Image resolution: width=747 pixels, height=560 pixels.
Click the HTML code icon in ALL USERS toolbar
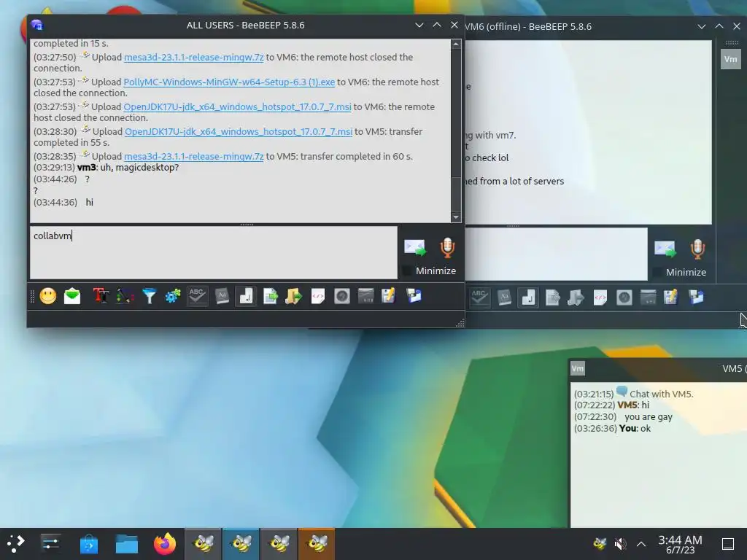pyautogui.click(x=318, y=296)
